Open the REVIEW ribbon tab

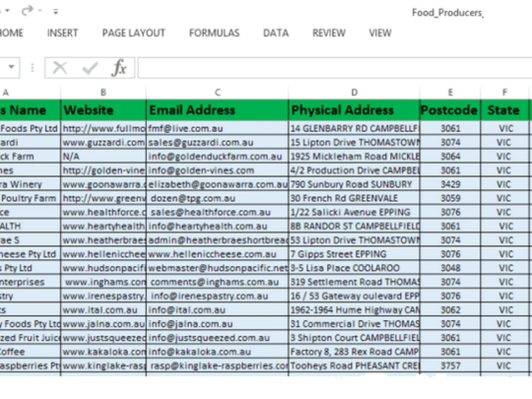coord(329,33)
